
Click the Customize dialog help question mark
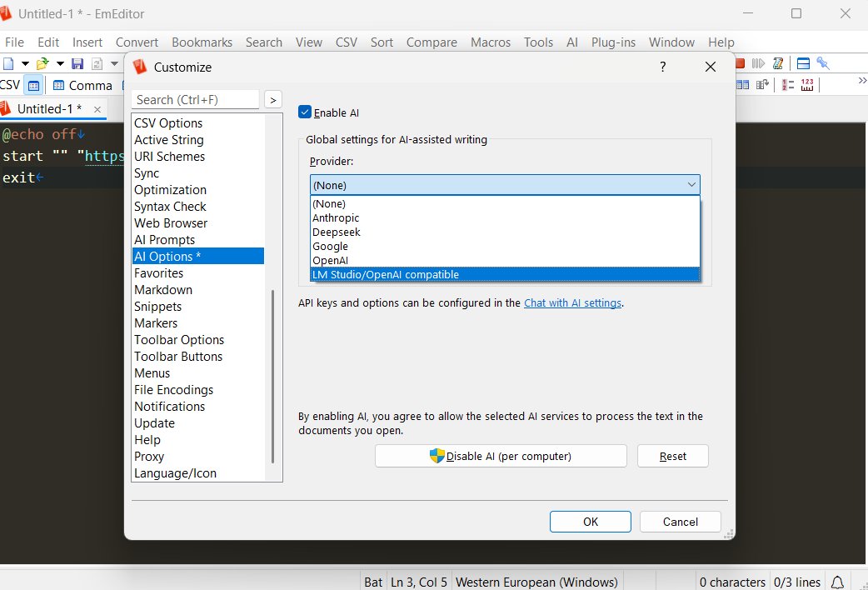(662, 67)
